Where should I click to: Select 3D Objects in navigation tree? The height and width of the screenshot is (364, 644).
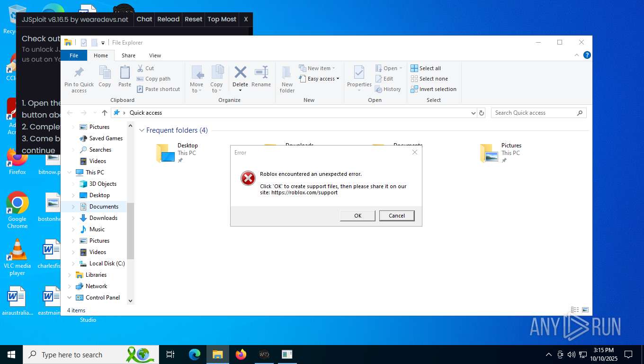[103, 184]
